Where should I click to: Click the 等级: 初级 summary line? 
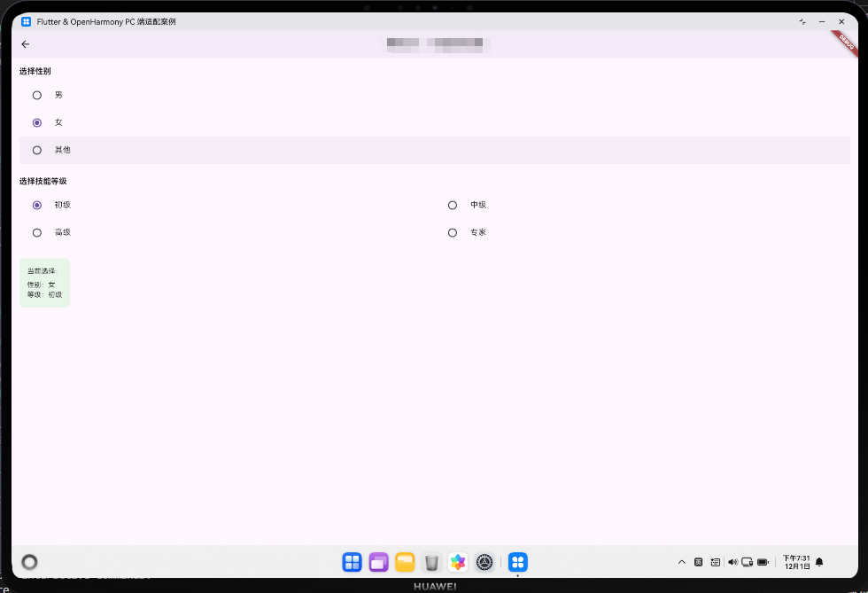(x=45, y=294)
